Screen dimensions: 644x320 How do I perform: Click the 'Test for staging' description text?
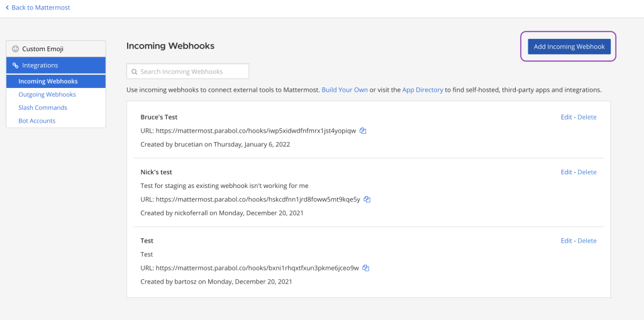[x=225, y=185]
